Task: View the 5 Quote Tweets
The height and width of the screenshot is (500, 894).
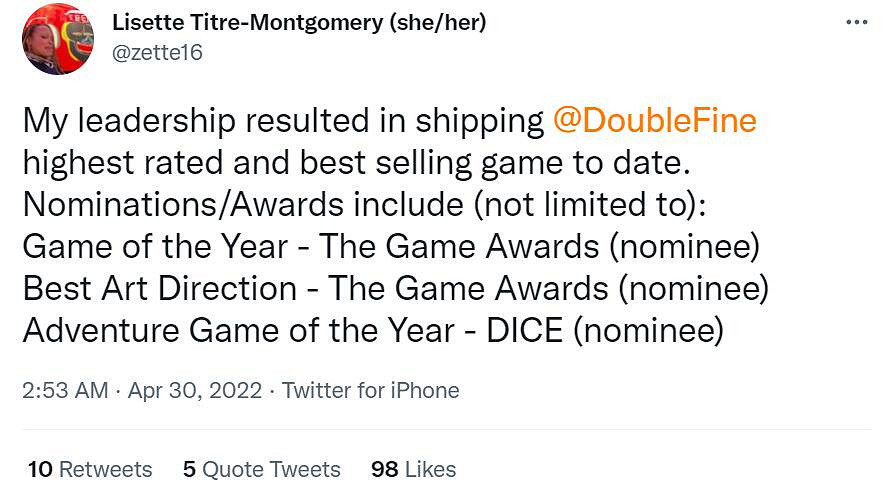Action: pos(261,469)
